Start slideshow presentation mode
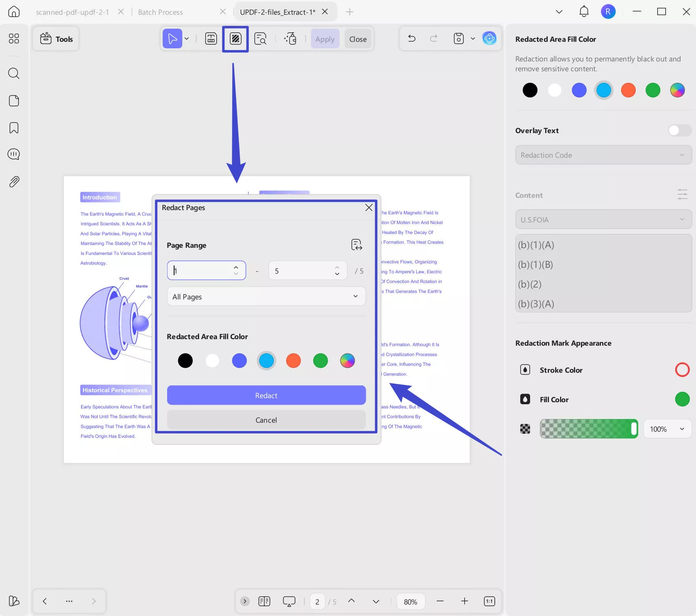This screenshot has height=616, width=696. (x=289, y=601)
